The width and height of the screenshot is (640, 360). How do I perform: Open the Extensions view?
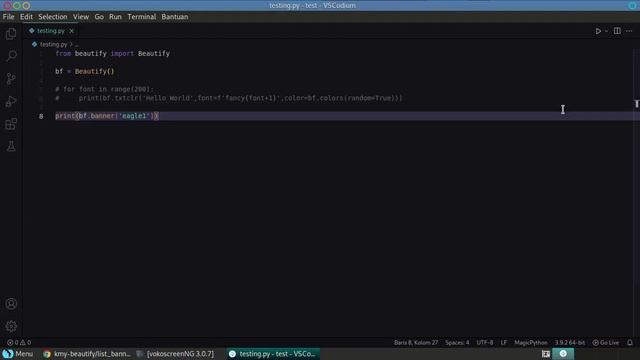point(11,124)
